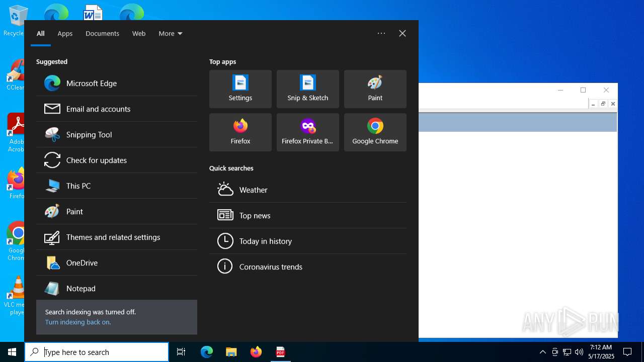Click Turn indexing back on link
Screen dimensions: 644x362
click(x=78, y=322)
